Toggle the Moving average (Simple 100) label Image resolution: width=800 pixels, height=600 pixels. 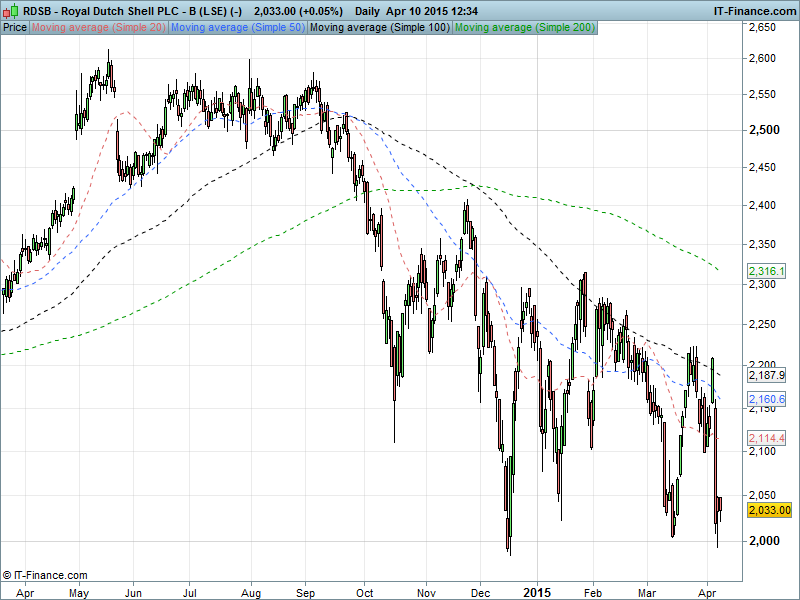[x=379, y=27]
